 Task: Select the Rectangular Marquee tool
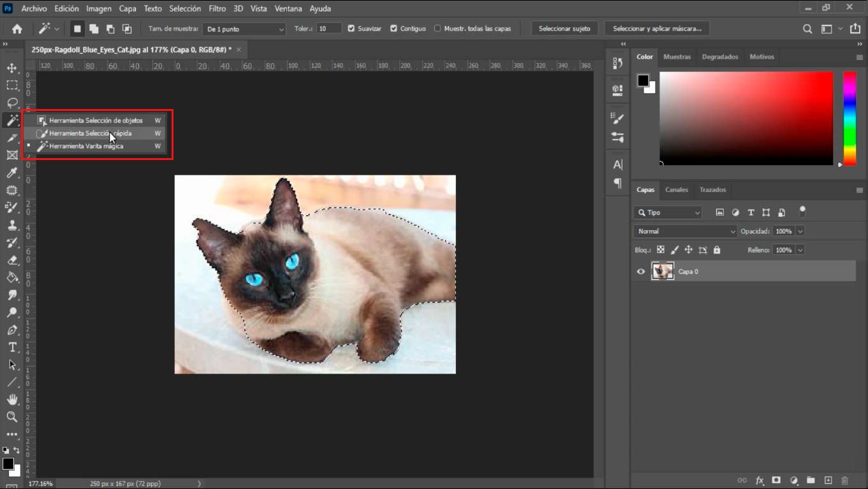pyautogui.click(x=12, y=85)
